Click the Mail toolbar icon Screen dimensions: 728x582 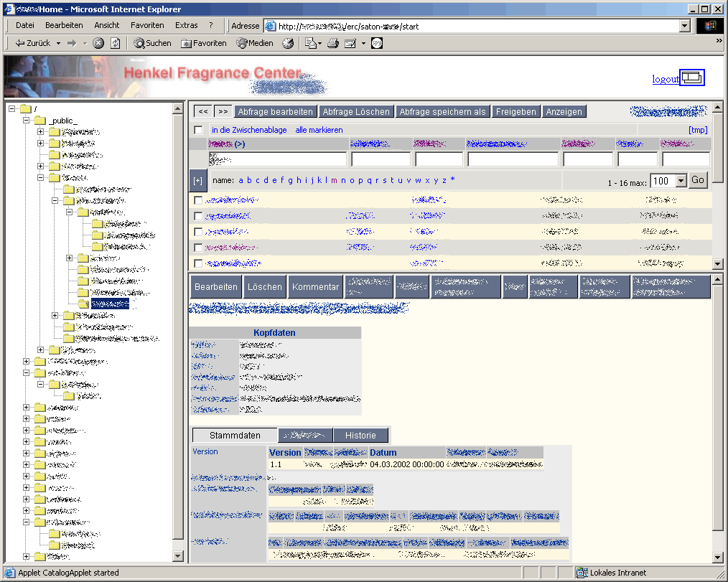coord(310,43)
